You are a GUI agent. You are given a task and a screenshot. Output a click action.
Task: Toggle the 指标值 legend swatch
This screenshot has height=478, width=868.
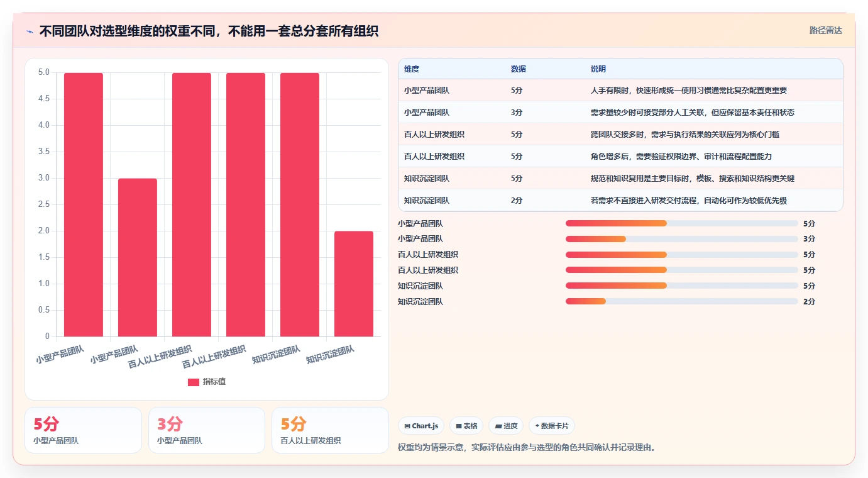coord(194,382)
